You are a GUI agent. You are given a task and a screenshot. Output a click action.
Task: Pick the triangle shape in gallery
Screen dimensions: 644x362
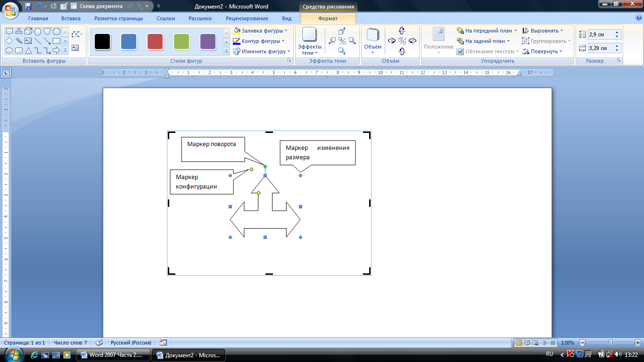[x=28, y=50]
